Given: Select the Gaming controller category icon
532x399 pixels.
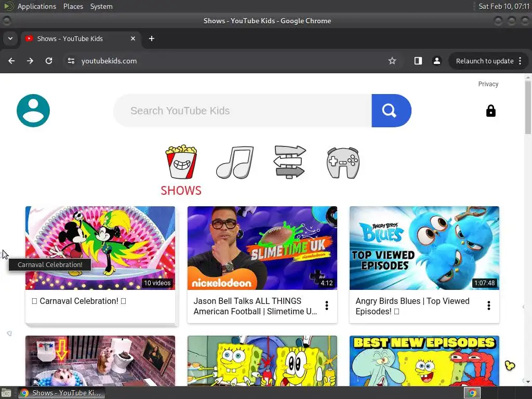Looking at the screenshot, I should coord(343,163).
